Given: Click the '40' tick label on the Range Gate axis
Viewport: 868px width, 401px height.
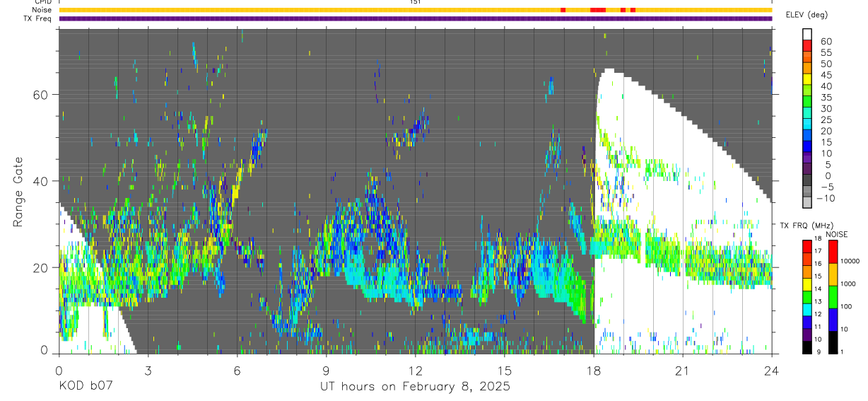Looking at the screenshot, I should (x=41, y=181).
